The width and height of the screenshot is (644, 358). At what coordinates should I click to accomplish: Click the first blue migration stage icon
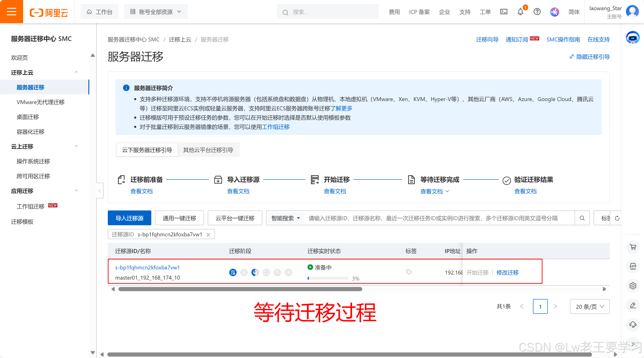(233, 272)
